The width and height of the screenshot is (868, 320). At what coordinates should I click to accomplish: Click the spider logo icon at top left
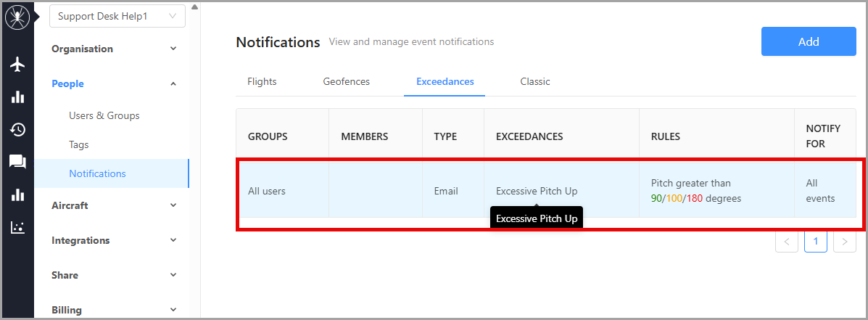pos(17,17)
